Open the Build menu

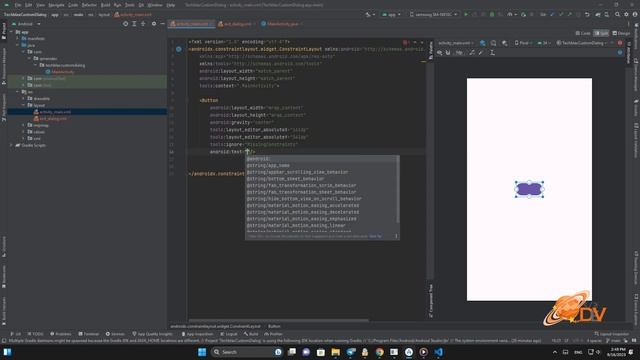[x=105, y=5]
